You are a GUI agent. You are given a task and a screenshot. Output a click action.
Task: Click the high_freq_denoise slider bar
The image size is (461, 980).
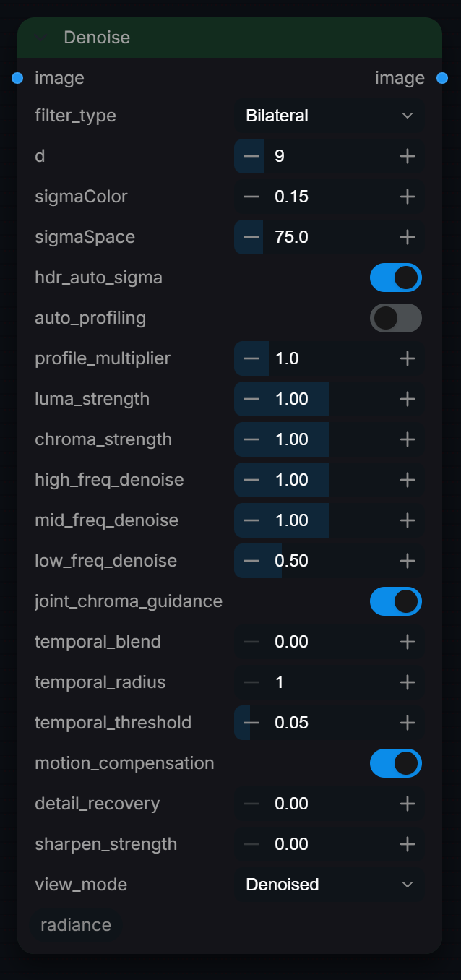[x=329, y=480]
